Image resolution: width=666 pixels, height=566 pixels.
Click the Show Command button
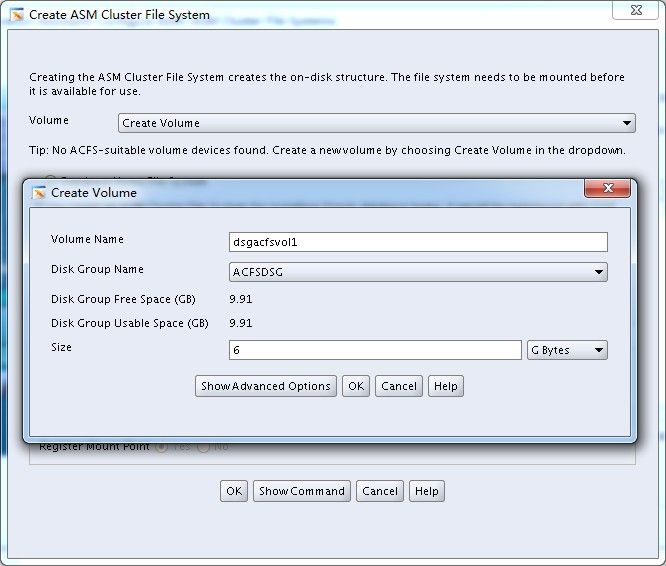point(302,491)
